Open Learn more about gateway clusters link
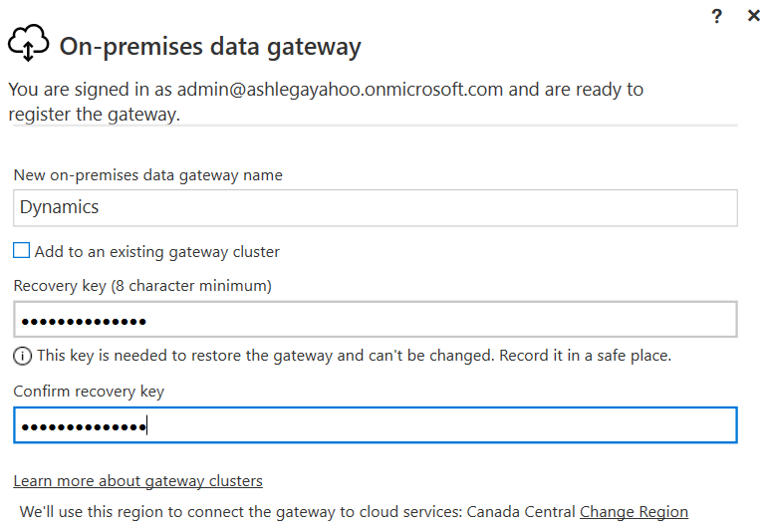Screen dimensions: 768x532 coord(137,481)
